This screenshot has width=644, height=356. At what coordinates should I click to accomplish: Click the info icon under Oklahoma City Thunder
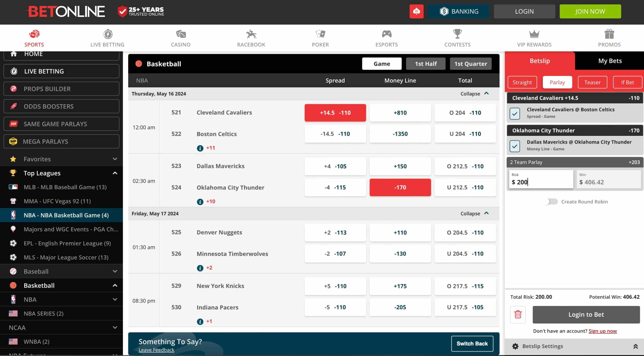click(x=200, y=202)
